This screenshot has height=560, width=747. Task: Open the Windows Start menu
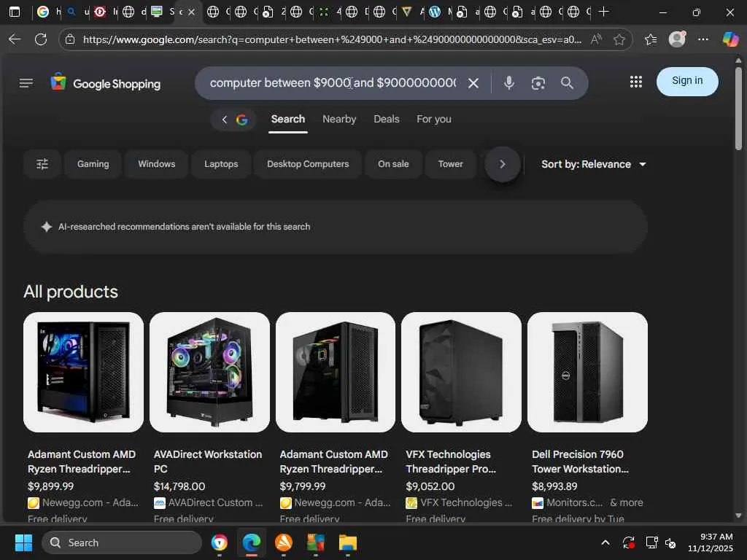point(23,542)
